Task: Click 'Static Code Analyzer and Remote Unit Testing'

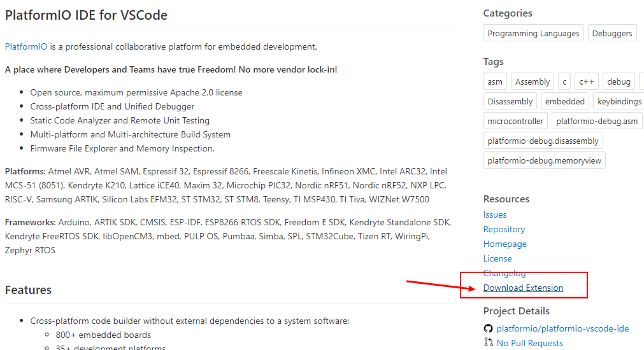Action: pos(120,121)
